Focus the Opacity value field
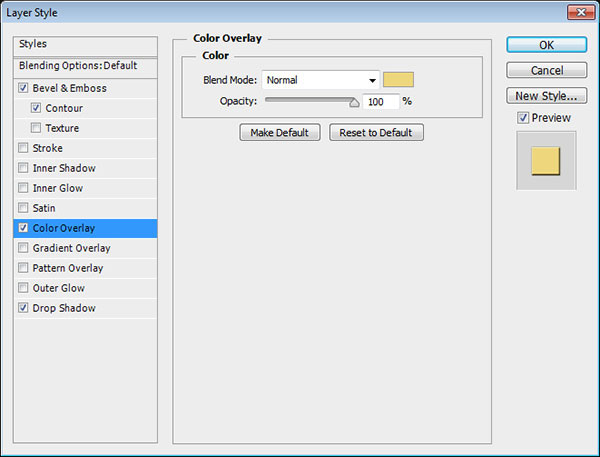Screen dimensions: 600x457 (x=381, y=101)
